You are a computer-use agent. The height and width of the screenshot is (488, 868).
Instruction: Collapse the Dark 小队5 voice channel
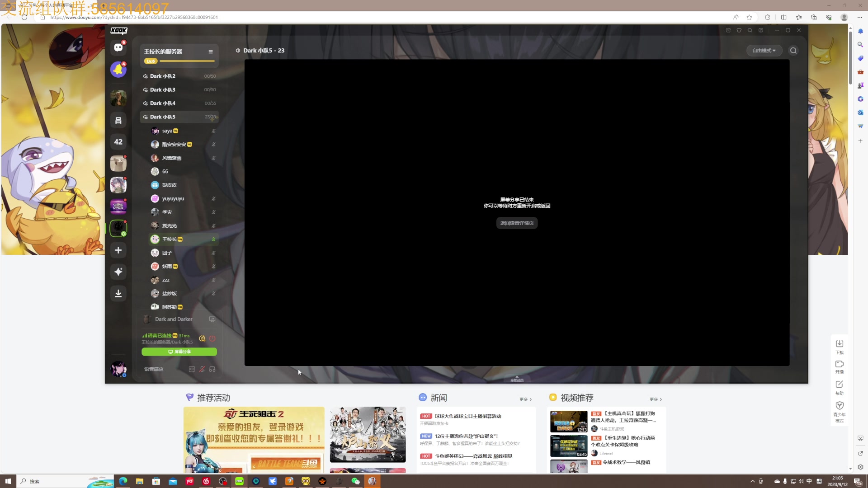(179, 117)
